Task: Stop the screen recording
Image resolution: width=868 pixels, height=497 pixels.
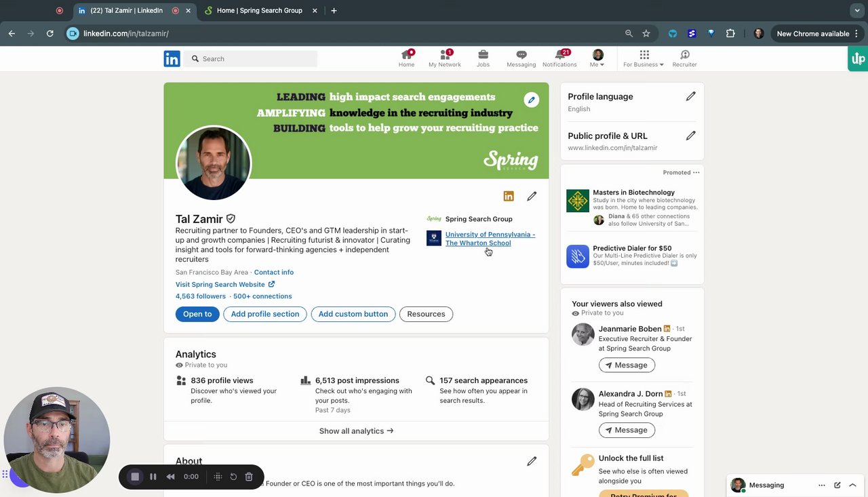Action: click(x=135, y=477)
